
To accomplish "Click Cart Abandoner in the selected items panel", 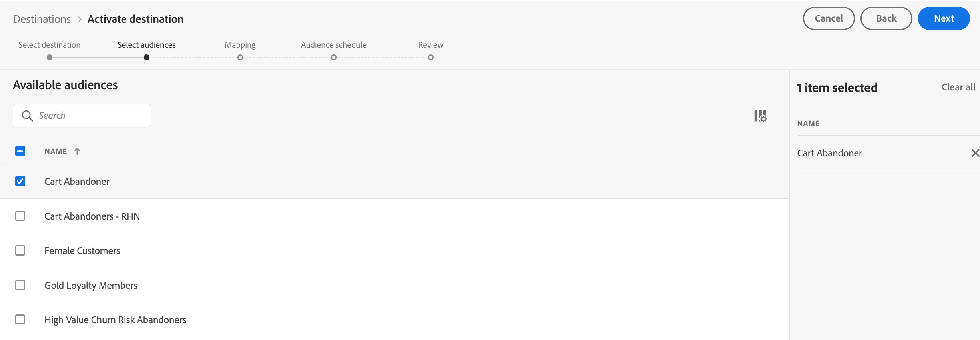I will point(830,153).
